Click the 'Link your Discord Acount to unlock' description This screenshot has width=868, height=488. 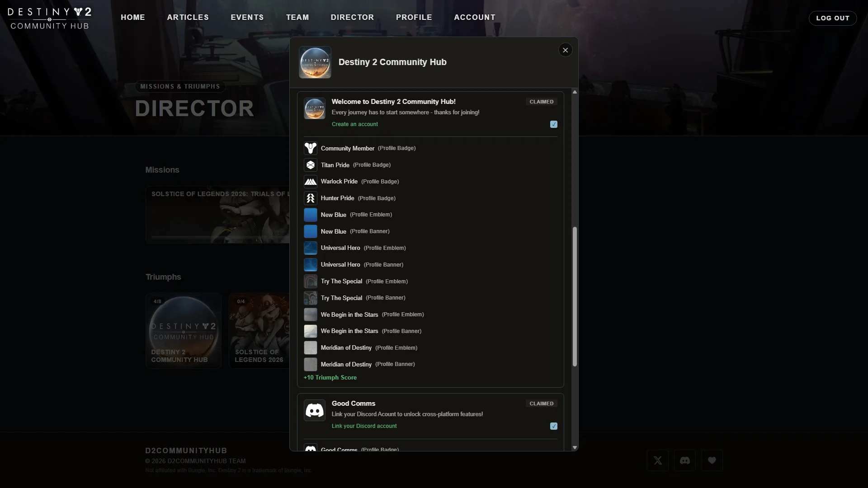point(407,414)
